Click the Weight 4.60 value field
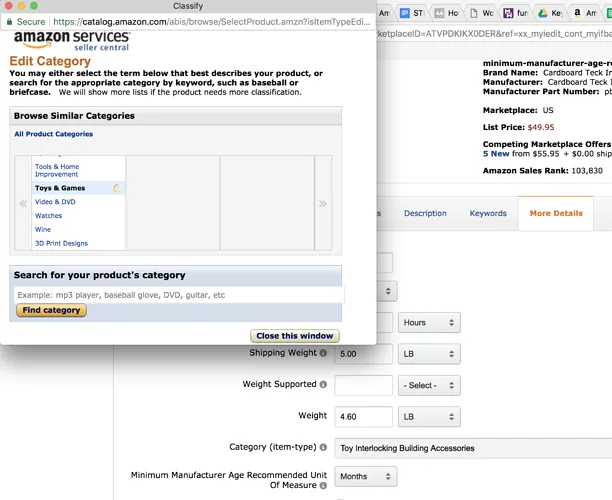 [363, 416]
